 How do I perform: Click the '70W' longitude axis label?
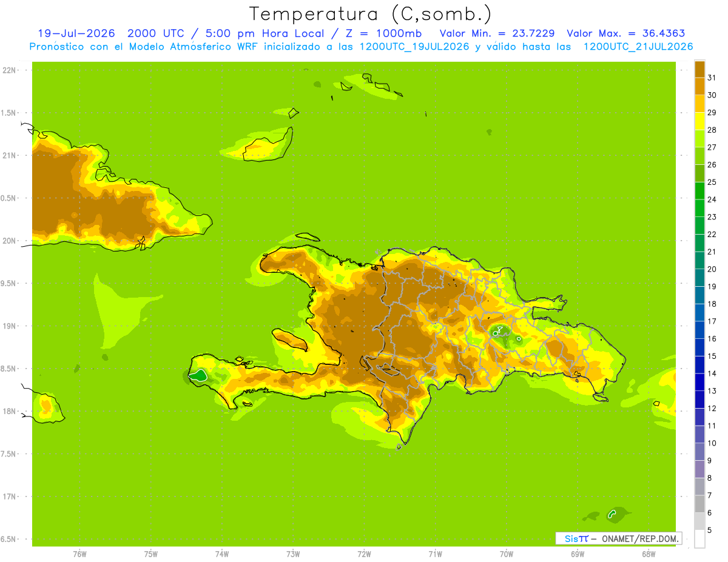[507, 554]
